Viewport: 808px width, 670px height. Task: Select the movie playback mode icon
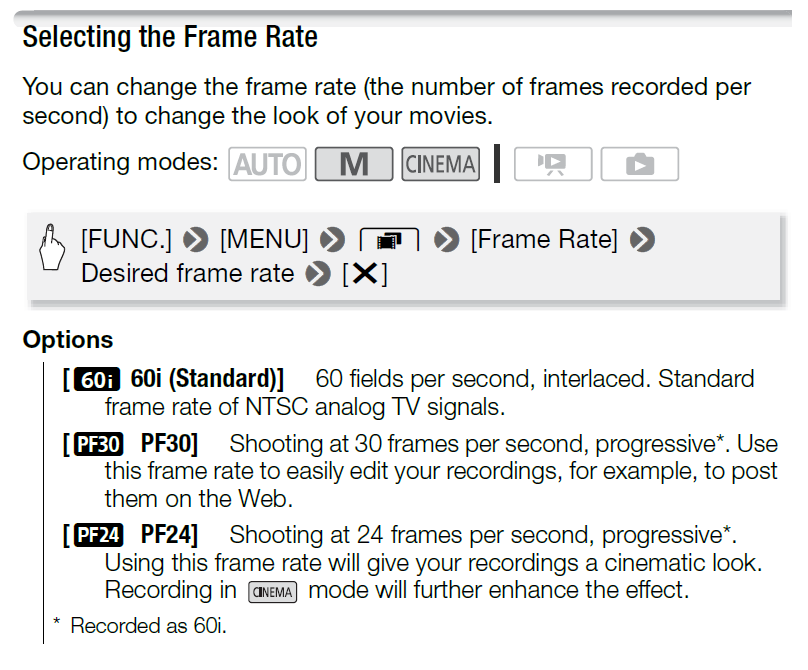point(552,164)
